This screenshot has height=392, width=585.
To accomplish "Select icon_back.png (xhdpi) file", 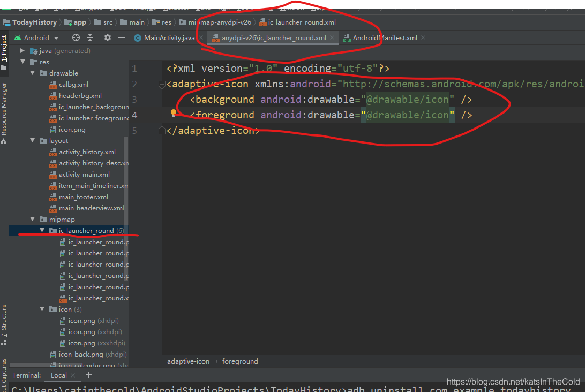I will [88, 355].
